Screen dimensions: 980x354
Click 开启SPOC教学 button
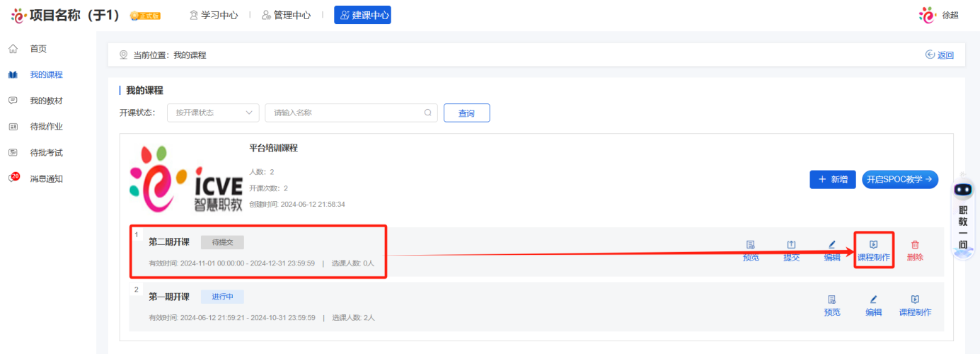click(899, 180)
